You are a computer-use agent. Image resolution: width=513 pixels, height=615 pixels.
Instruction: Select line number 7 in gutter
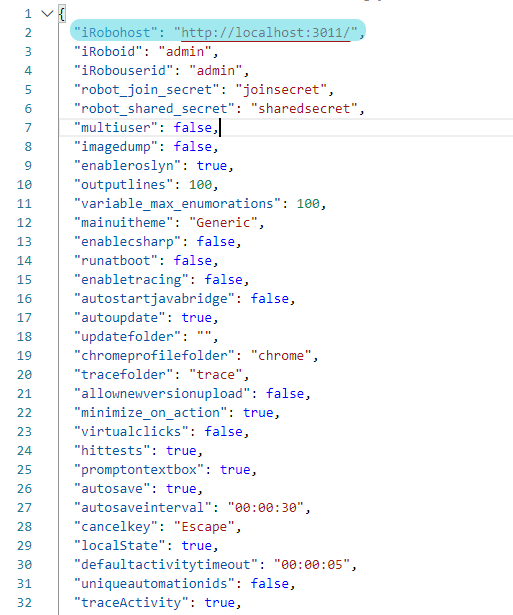coord(28,128)
